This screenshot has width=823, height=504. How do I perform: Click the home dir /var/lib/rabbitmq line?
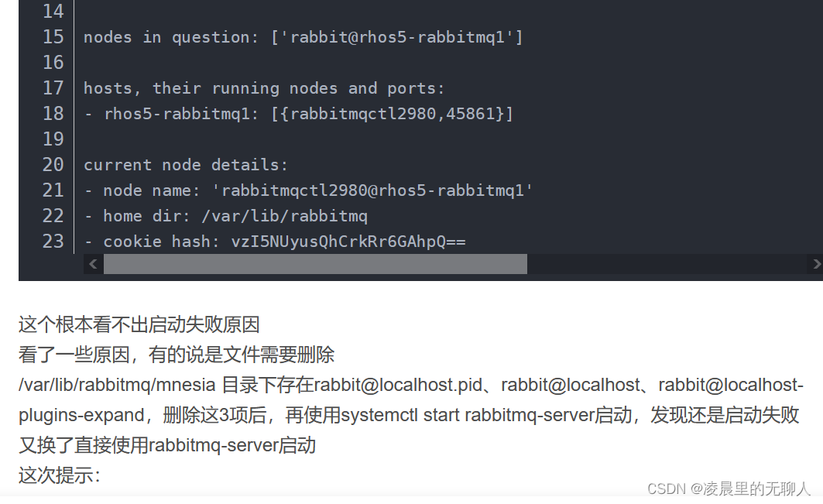pos(226,216)
